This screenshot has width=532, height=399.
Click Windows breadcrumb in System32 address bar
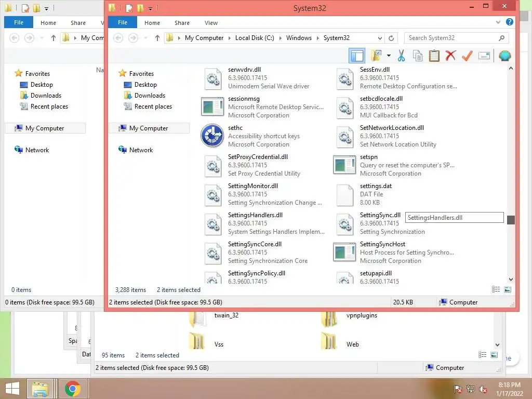[x=299, y=38]
